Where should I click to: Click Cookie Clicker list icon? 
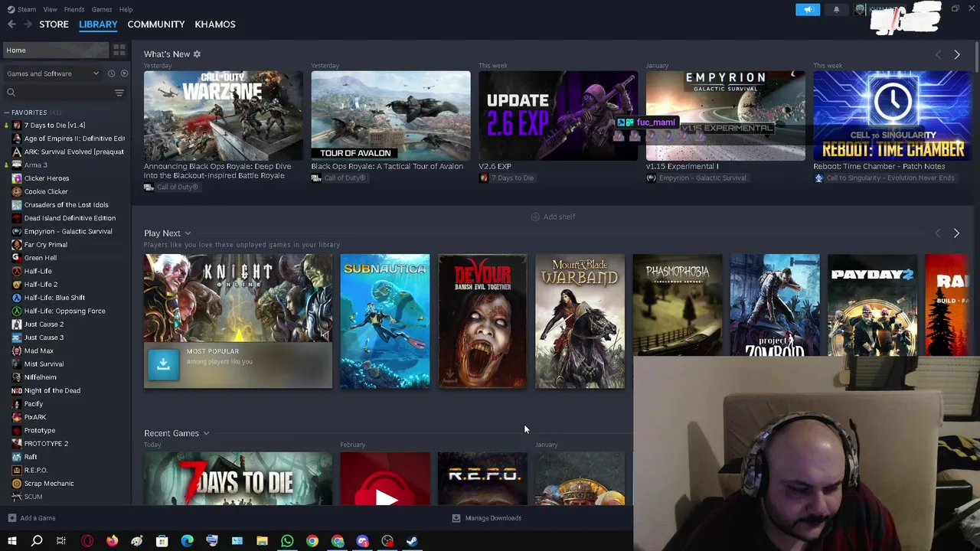point(17,191)
